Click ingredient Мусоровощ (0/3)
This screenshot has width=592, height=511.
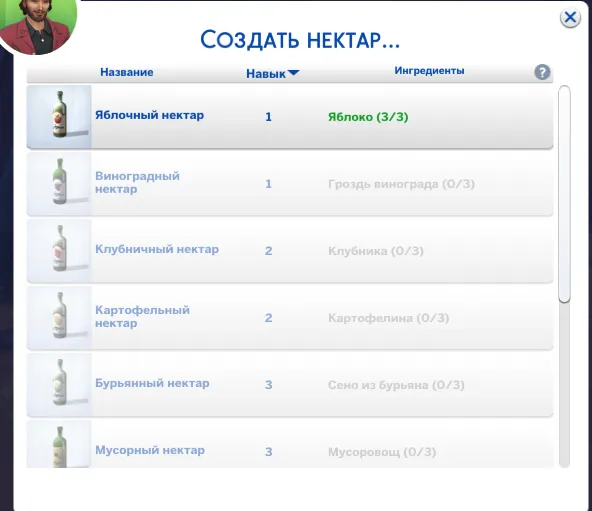tap(382, 452)
